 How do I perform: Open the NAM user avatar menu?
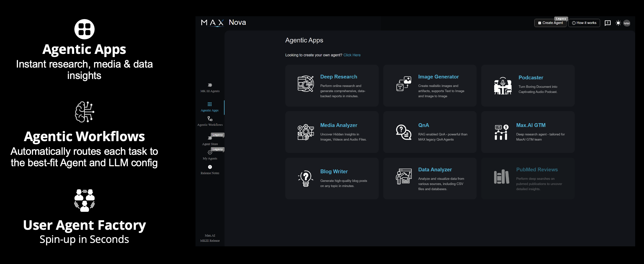(627, 23)
